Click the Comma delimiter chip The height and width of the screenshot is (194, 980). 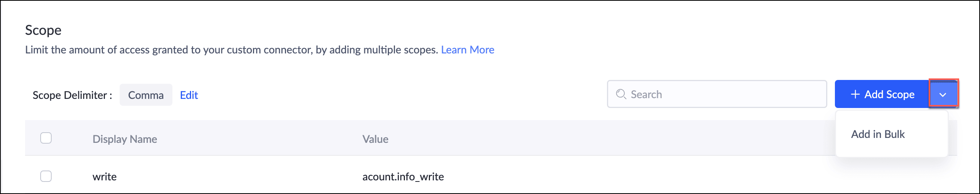click(x=146, y=95)
